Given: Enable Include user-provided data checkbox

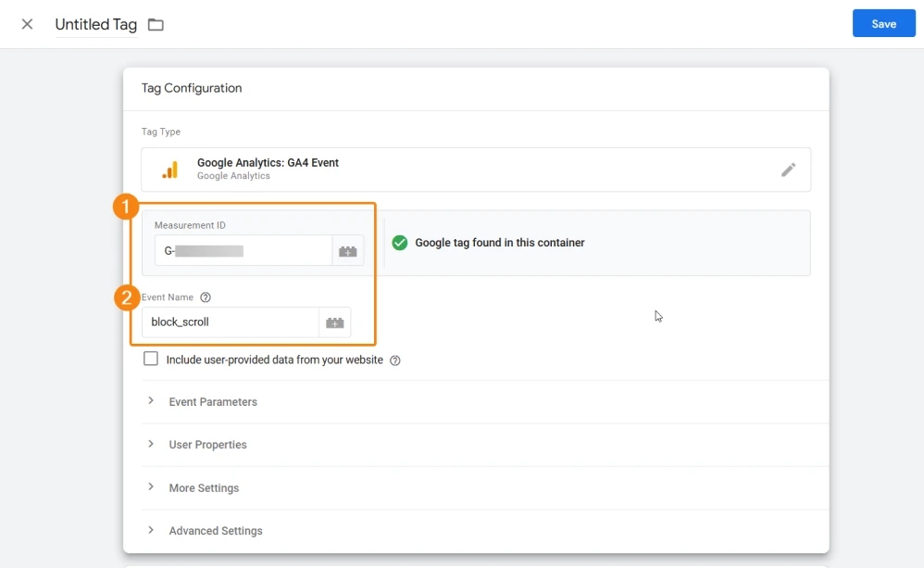Looking at the screenshot, I should [151, 359].
